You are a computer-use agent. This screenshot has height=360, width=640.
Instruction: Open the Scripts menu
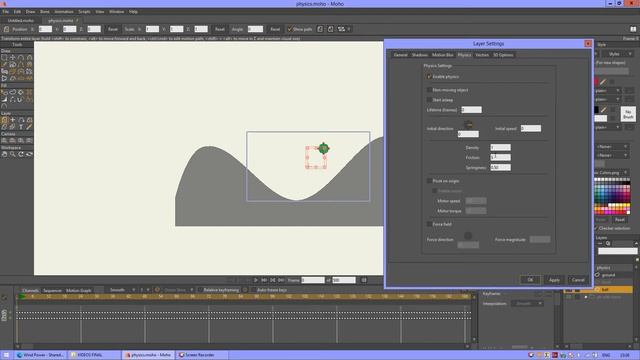(x=84, y=12)
